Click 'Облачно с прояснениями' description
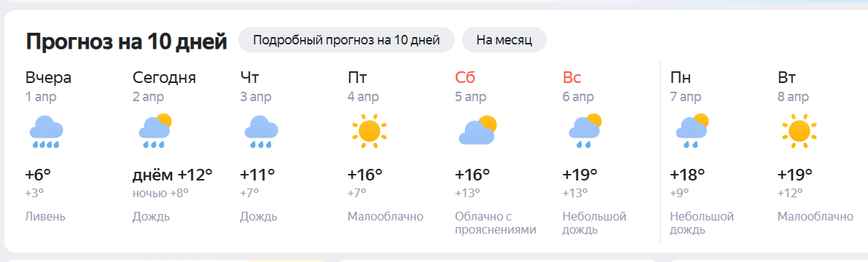 pos(496,223)
